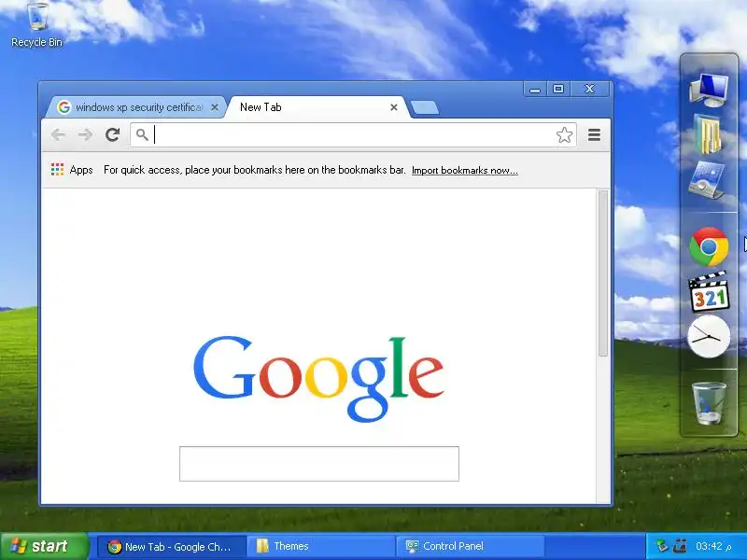Click the magnifier icon in the address bar
This screenshot has width=747, height=560.
click(x=142, y=135)
